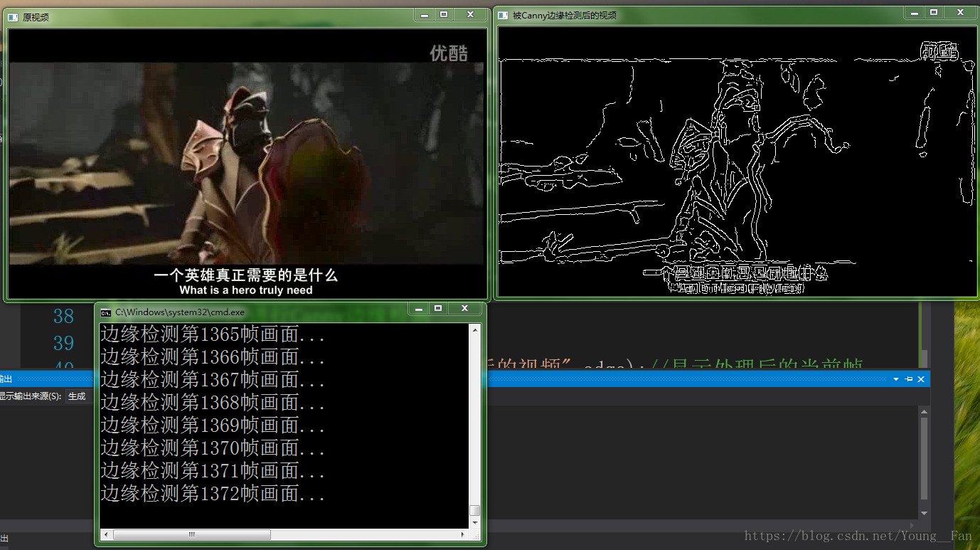Click the cmd vertical scrollbar down arrow
Viewport: 980px width, 550px height.
point(475,522)
